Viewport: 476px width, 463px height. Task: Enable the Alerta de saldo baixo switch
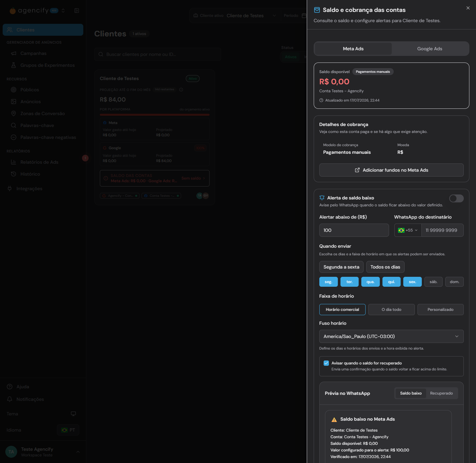[x=456, y=198]
